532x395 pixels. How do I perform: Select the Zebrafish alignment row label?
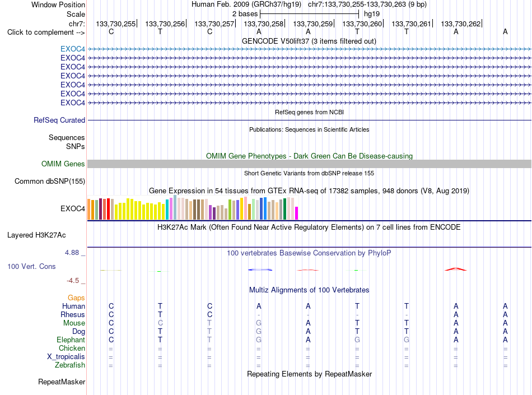click(x=70, y=365)
